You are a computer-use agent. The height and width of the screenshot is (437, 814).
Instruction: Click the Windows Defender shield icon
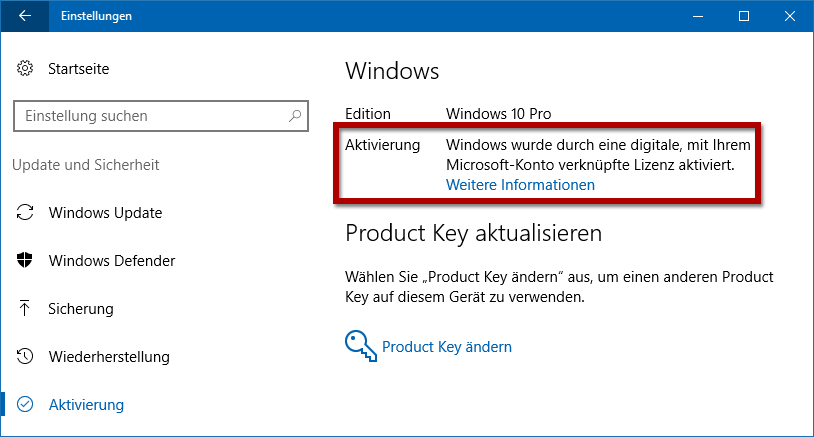[25, 261]
